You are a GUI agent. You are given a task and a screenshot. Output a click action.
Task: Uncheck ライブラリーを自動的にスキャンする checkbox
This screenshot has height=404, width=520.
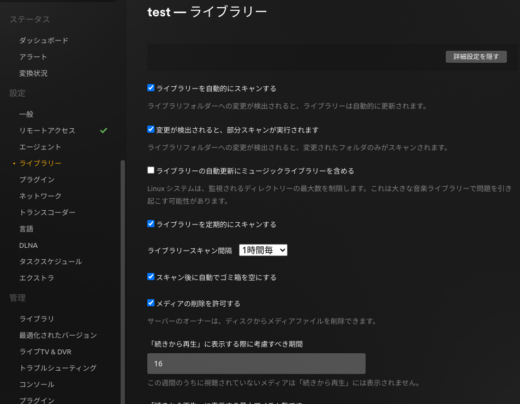pos(151,88)
